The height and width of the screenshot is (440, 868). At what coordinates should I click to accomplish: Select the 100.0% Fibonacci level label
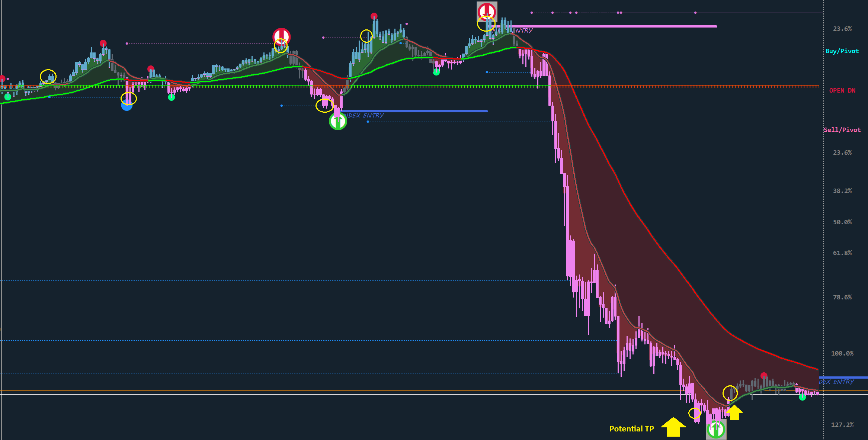(842, 353)
